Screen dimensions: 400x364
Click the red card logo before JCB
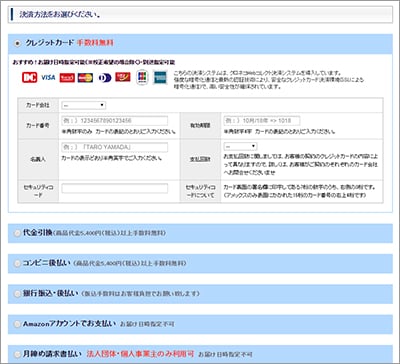coord(123,77)
